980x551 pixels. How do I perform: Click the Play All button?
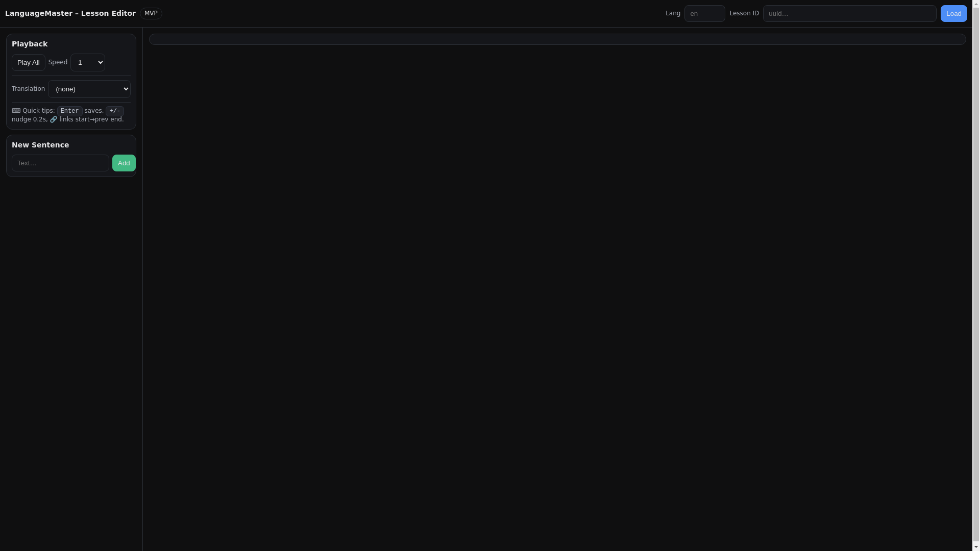pos(29,63)
